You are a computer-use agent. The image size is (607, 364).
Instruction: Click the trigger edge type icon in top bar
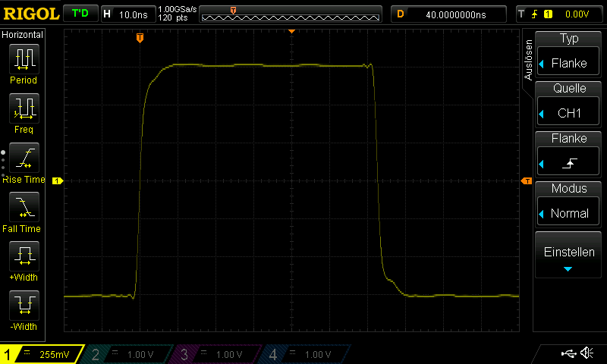(x=535, y=14)
